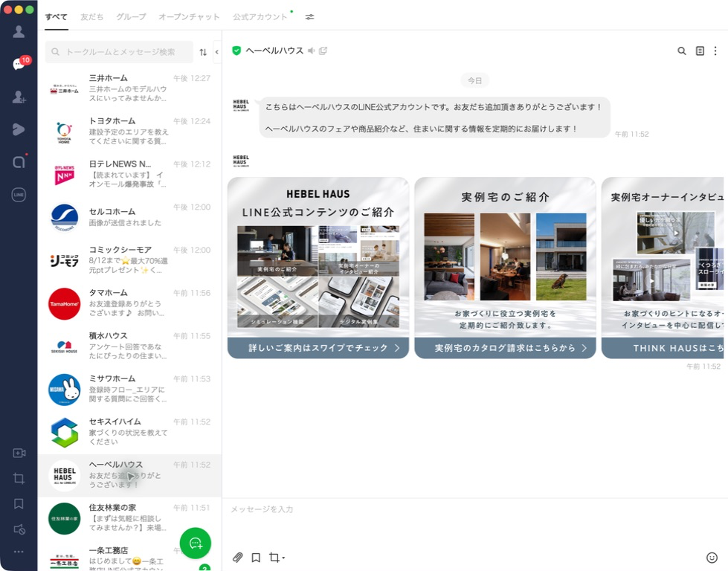Open sidebar screen capture crop icon
The image size is (728, 571).
(19, 479)
